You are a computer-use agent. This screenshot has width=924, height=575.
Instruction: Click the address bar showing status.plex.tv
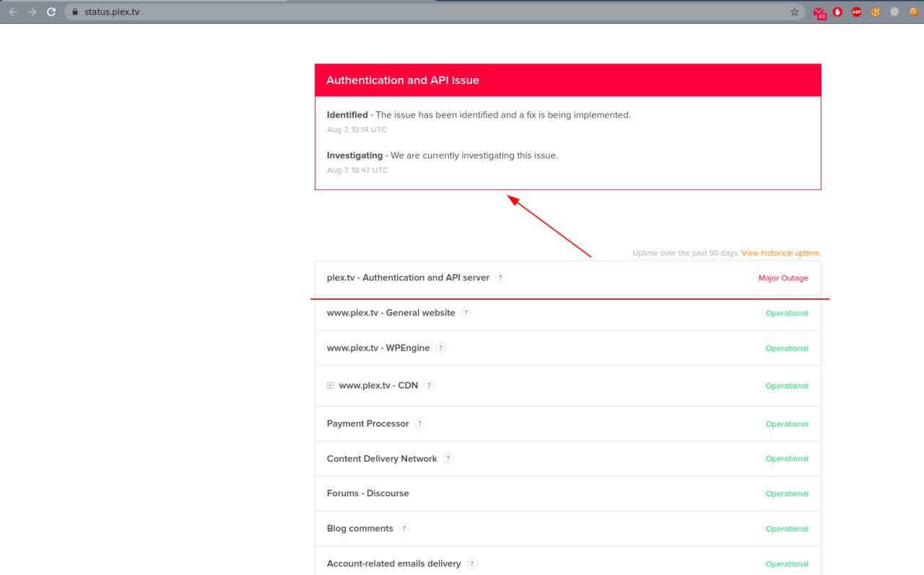click(x=433, y=12)
